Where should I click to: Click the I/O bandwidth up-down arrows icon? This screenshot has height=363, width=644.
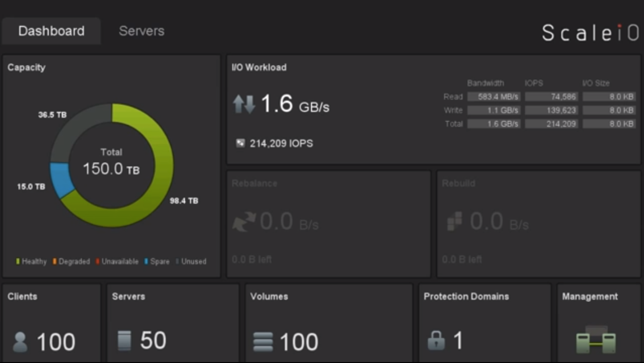[x=244, y=104]
